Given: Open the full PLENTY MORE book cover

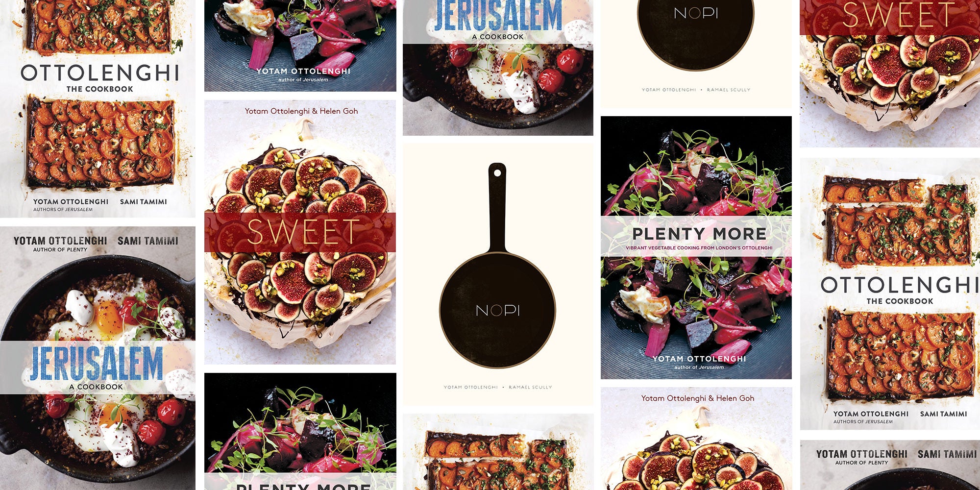Looking at the screenshot, I should [x=696, y=247].
